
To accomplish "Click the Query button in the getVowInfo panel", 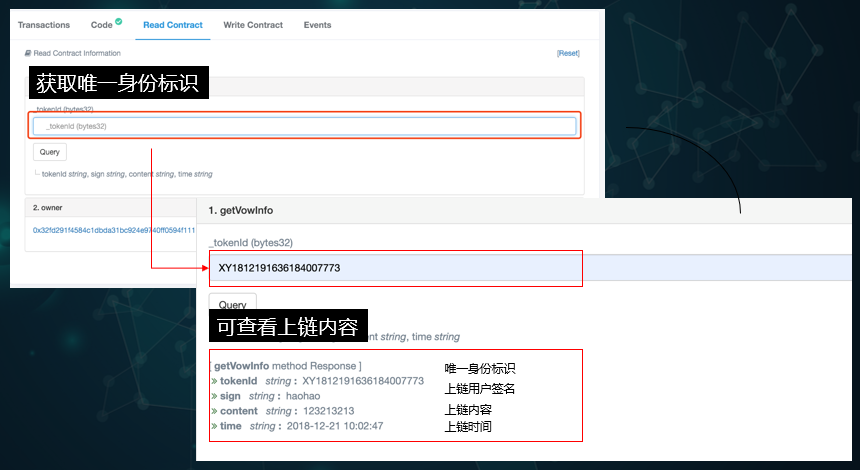I will pos(233,302).
